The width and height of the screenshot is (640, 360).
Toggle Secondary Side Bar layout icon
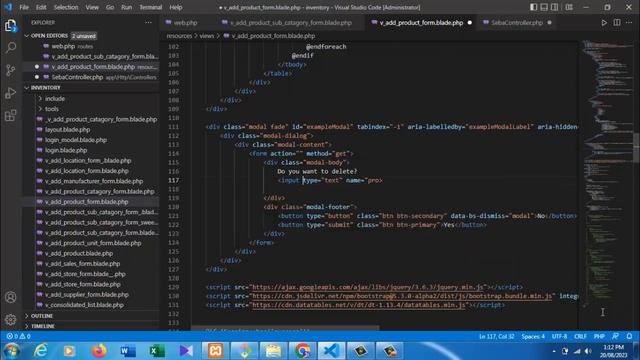coord(555,7)
